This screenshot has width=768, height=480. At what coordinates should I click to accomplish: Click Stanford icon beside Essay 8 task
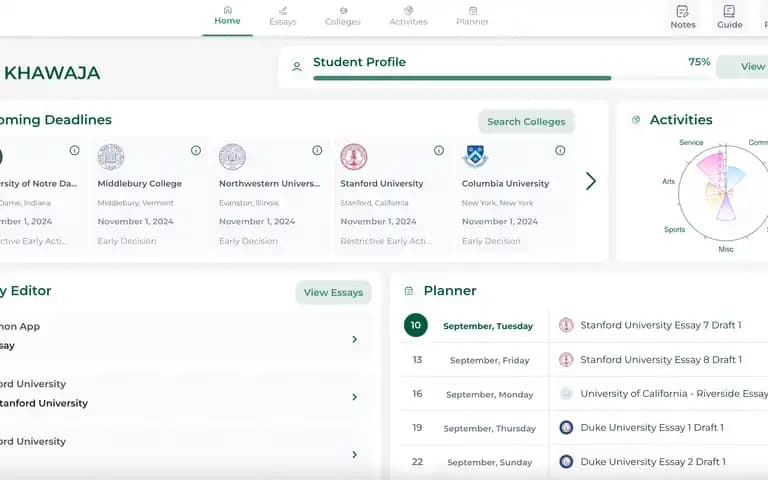pos(566,360)
